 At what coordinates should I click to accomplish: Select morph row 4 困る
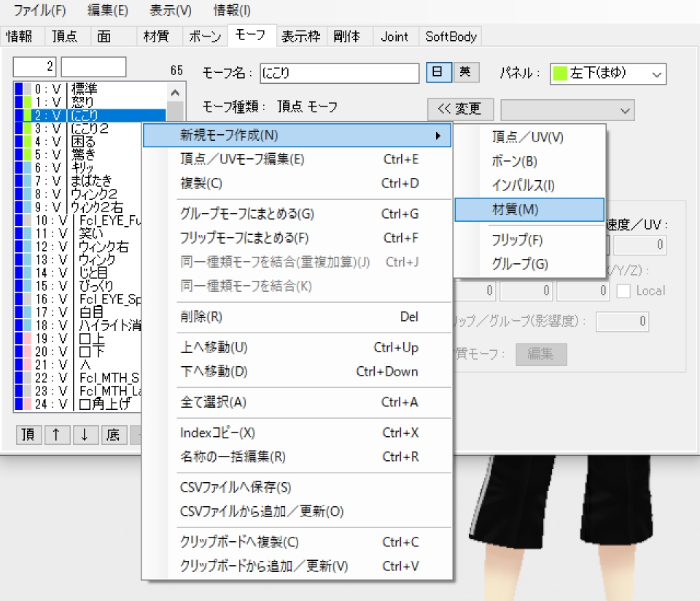click(x=78, y=141)
